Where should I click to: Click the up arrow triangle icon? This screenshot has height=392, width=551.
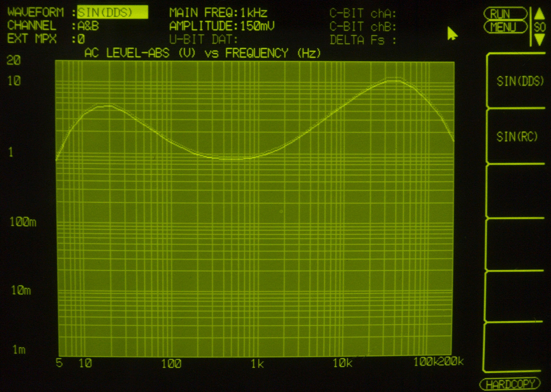point(539,14)
